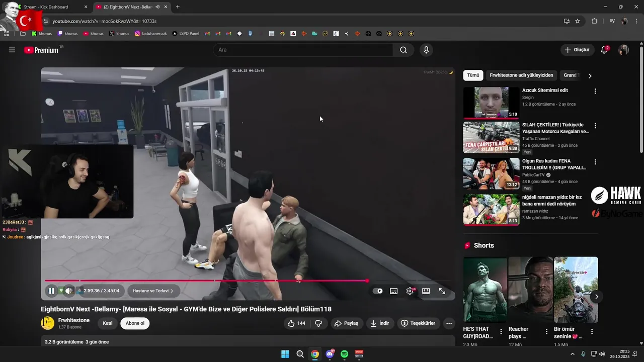Dislike the video with thumbs down
The height and width of the screenshot is (362, 644).
[x=318, y=323]
